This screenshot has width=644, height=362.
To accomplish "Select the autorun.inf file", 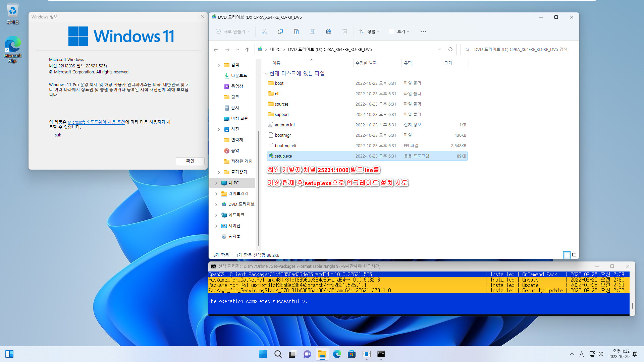I will 284,125.
